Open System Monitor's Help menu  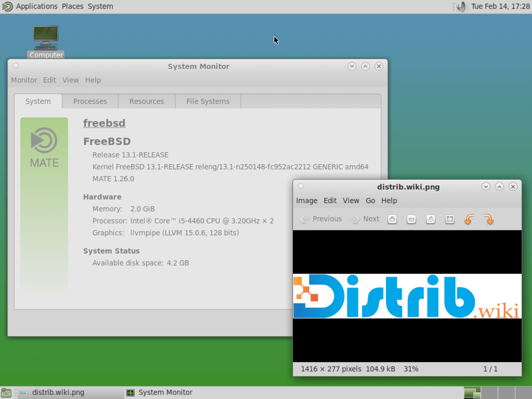(x=93, y=80)
